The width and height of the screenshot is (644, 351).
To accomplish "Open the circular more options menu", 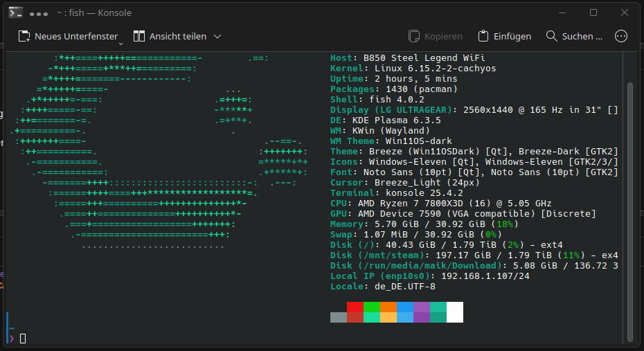I will coord(621,36).
